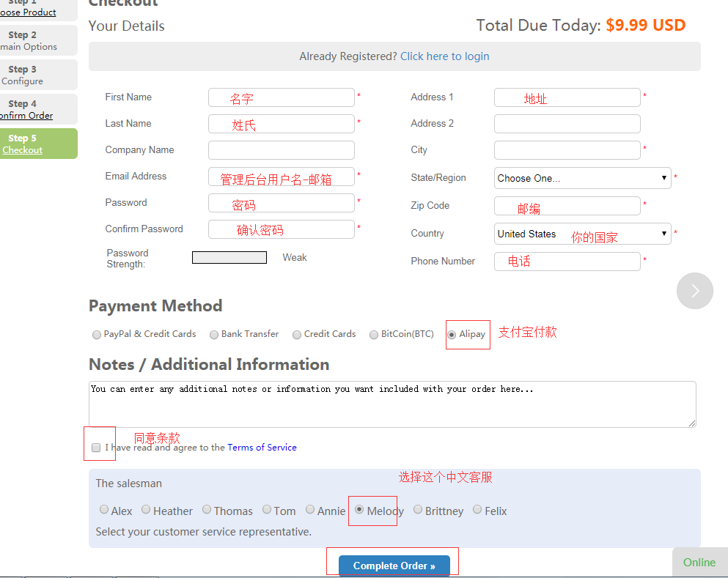Viewport: 728px width, 578px height.
Task: Select BitCoin(BTC) payment option
Action: pos(374,335)
